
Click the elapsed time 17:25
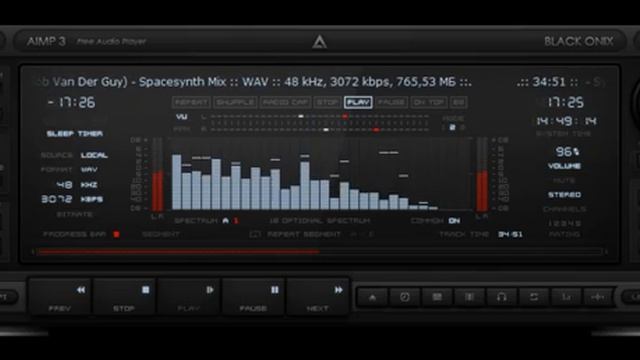click(565, 102)
